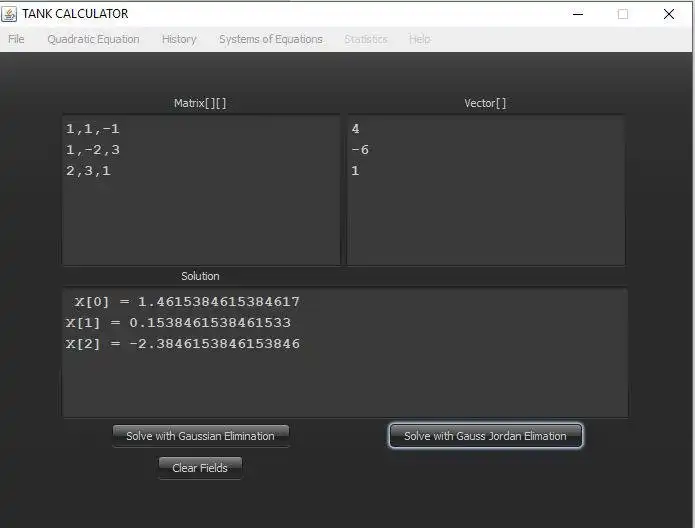Open the Statistics menu
Screen dimensions: 695x528
[366, 39]
